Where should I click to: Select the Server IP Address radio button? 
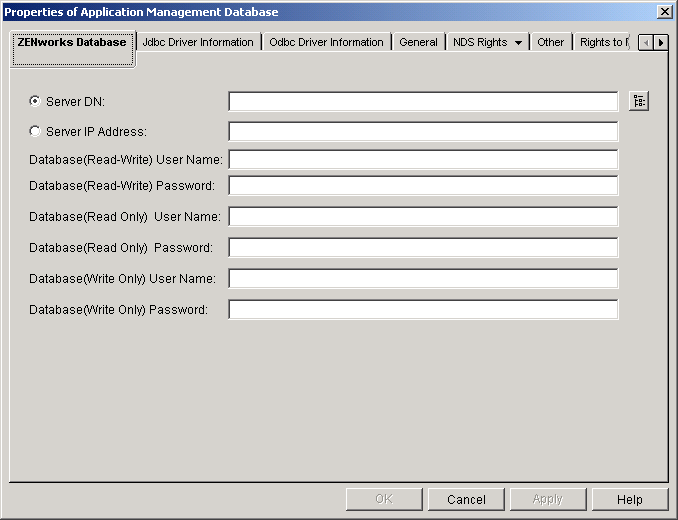35,131
